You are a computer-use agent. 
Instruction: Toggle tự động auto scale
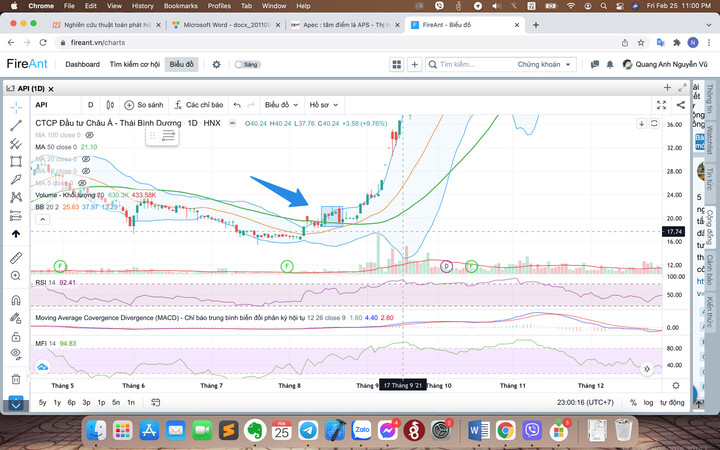click(672, 402)
